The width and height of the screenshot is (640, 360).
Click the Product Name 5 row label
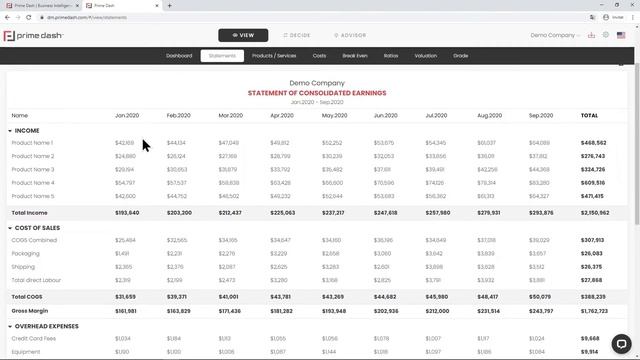33,196
